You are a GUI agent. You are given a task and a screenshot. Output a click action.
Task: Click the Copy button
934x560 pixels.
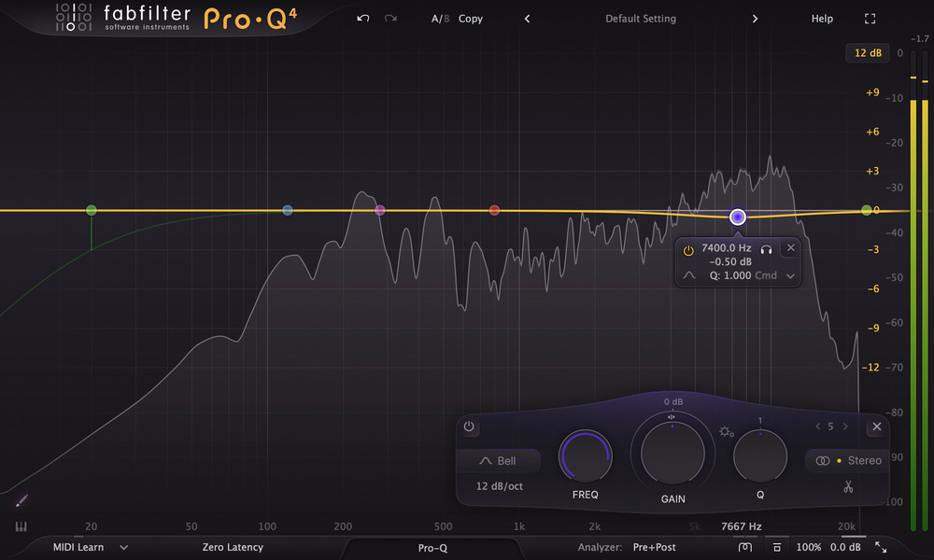(x=471, y=19)
